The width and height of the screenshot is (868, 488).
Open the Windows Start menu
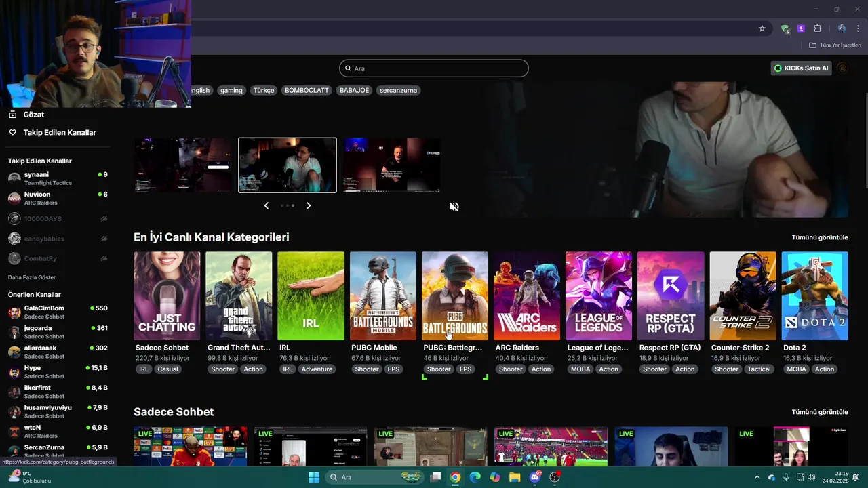pos(314,477)
